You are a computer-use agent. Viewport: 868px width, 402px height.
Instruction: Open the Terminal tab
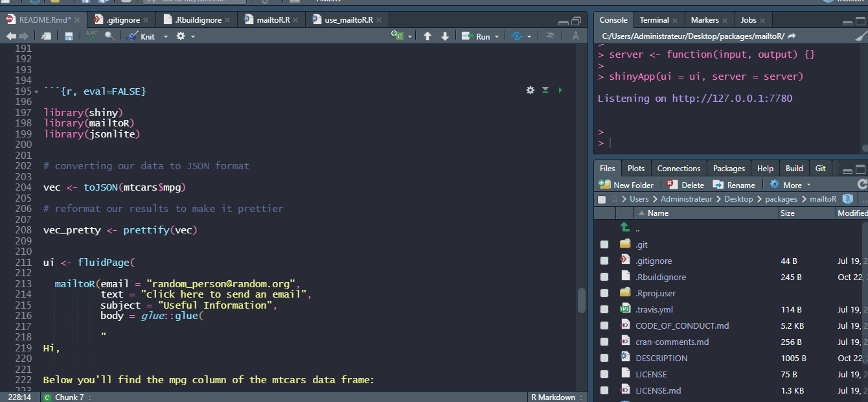coord(654,20)
